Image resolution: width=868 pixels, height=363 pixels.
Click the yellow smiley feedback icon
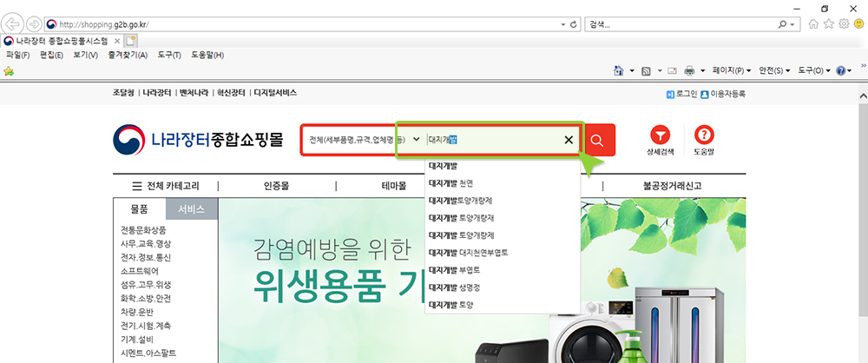858,23
